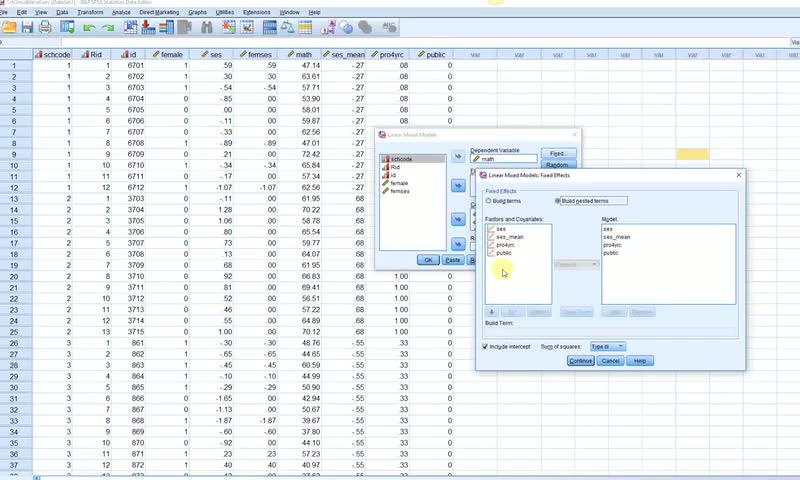Click Continue in the Fixed Effects dialog
The image size is (800, 480).
pos(581,361)
